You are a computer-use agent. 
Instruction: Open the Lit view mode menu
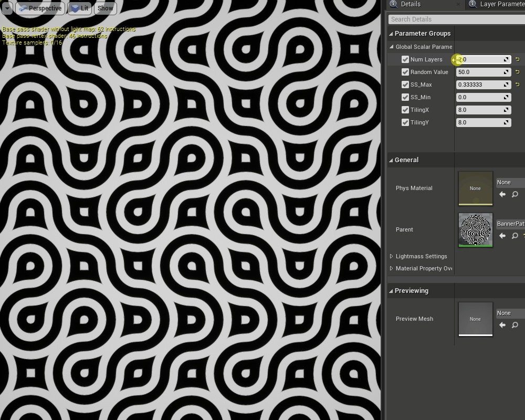[x=80, y=8]
